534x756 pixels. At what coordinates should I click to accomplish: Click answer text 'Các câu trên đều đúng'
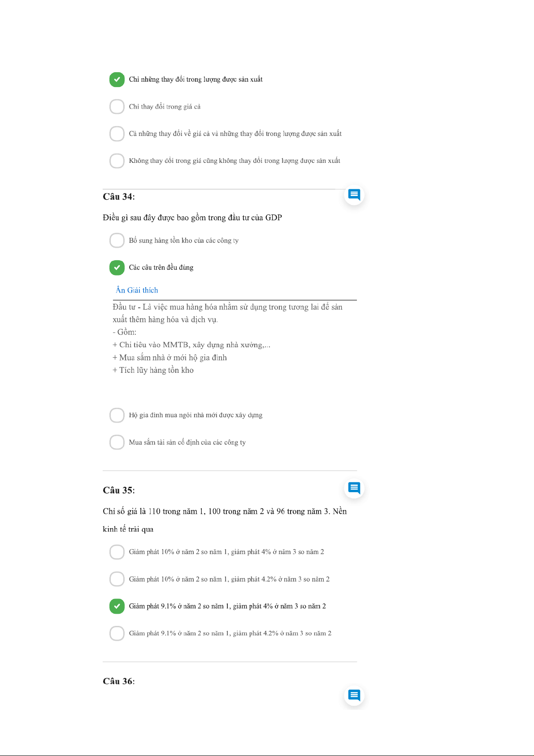pos(161,267)
